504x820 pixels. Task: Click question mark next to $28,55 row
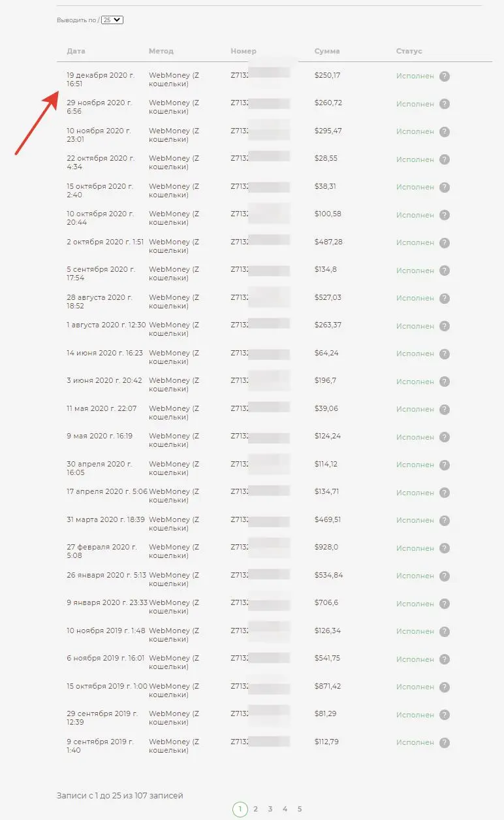tap(445, 159)
